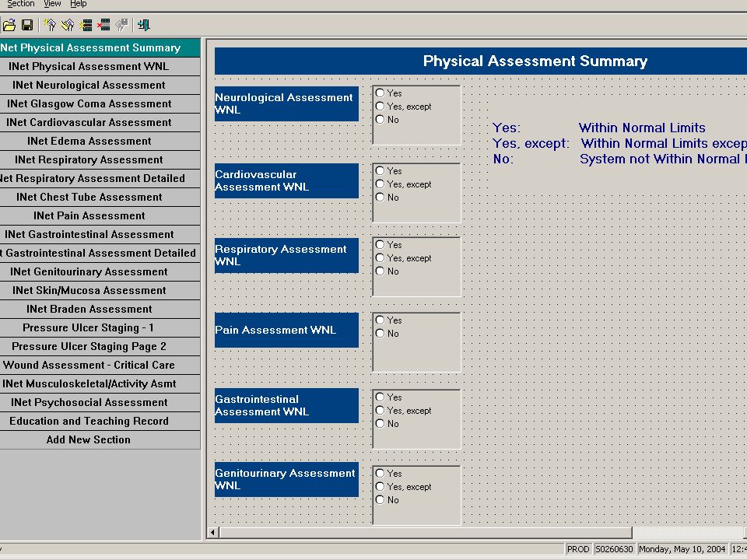Click the Within Normal Limits legend text
The image size is (747, 560).
642,128
